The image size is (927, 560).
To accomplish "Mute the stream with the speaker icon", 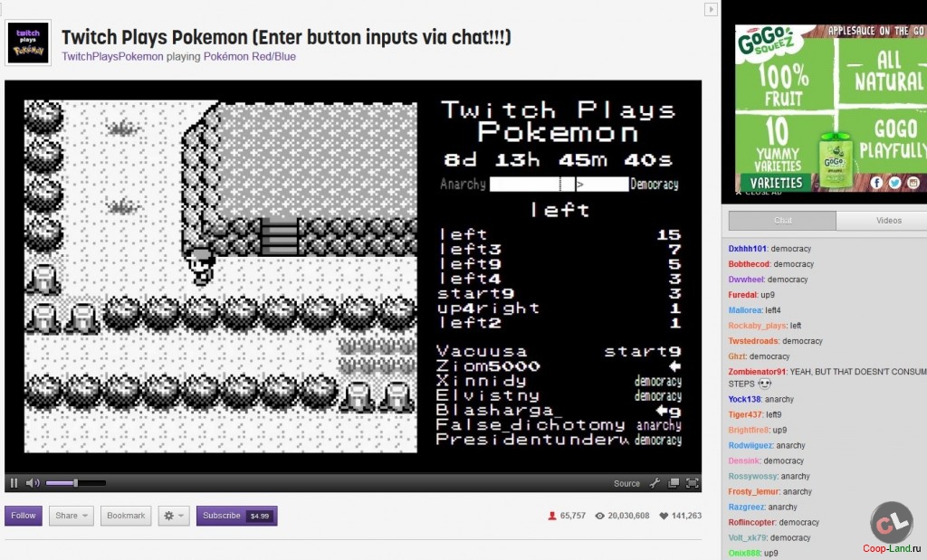I will 33,483.
